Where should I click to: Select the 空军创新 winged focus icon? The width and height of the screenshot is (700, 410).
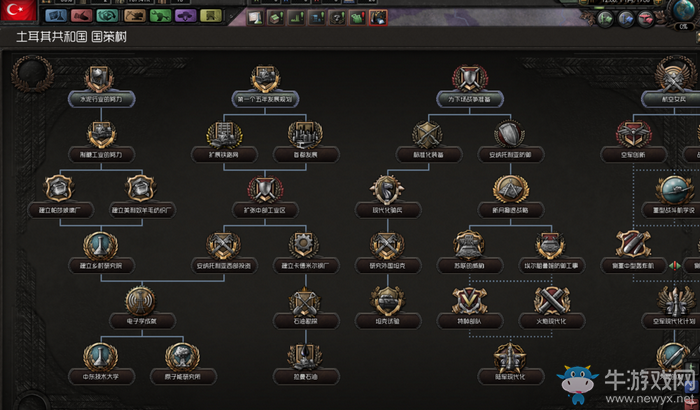633,134
